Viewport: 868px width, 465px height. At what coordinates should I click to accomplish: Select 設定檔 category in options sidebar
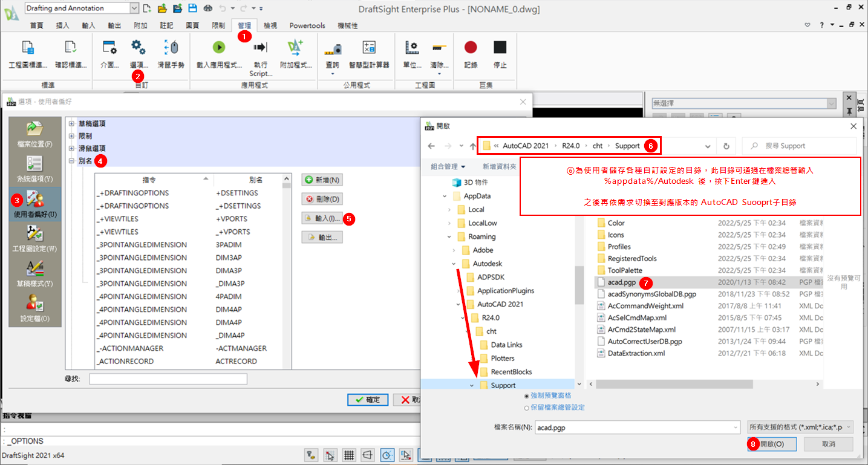34,308
